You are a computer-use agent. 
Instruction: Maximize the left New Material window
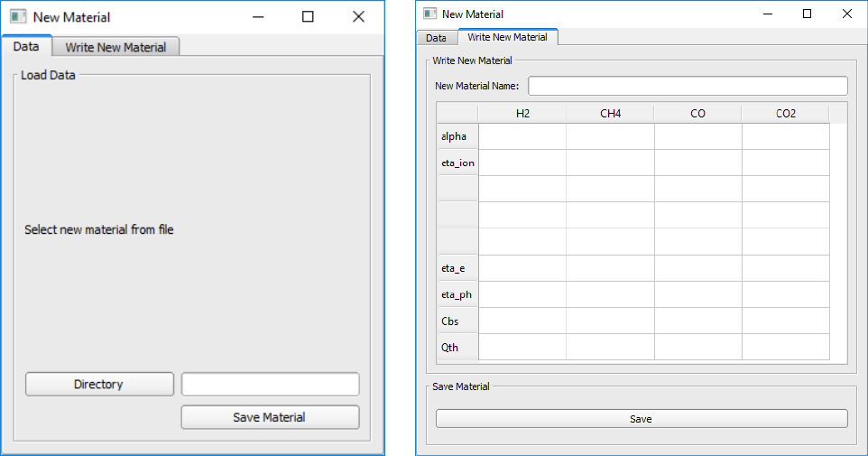point(308,17)
